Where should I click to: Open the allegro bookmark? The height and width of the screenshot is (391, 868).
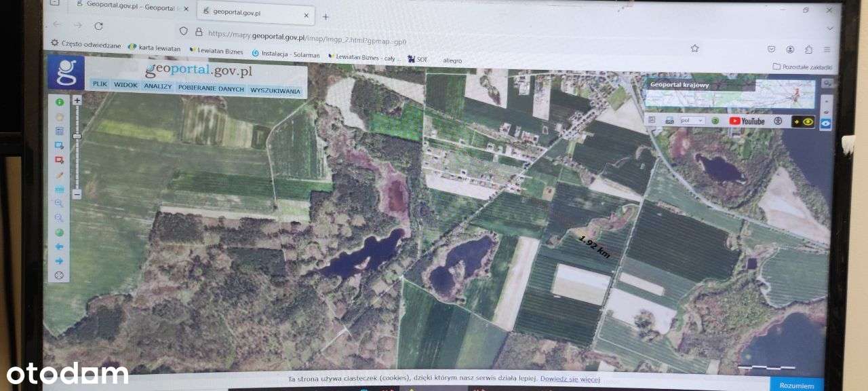tap(452, 60)
